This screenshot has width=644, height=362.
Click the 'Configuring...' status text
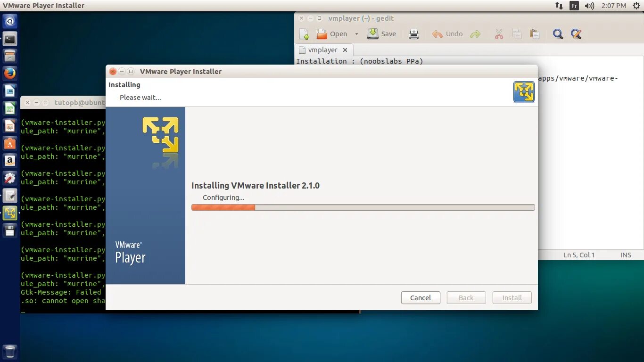pyautogui.click(x=223, y=197)
